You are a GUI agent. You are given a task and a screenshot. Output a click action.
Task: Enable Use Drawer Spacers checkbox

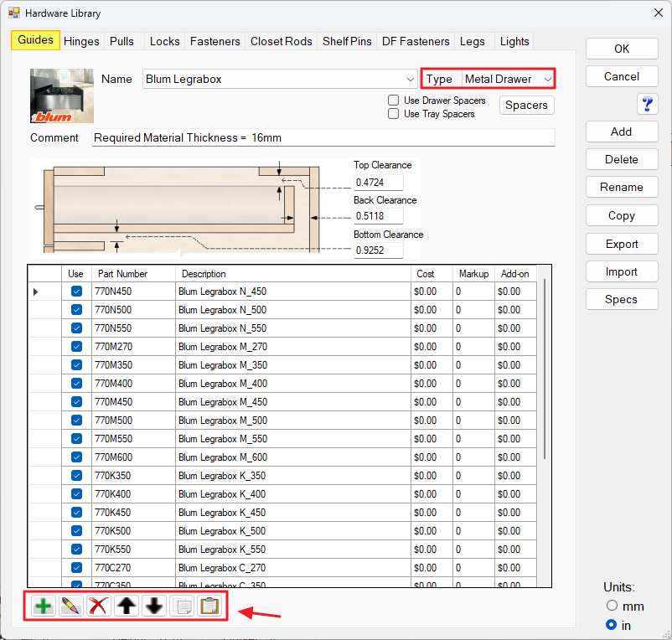393,101
